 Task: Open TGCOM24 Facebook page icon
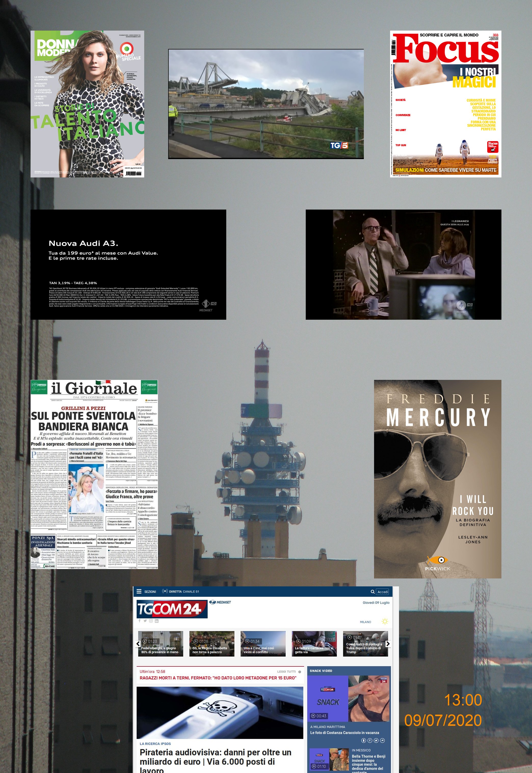click(140, 621)
